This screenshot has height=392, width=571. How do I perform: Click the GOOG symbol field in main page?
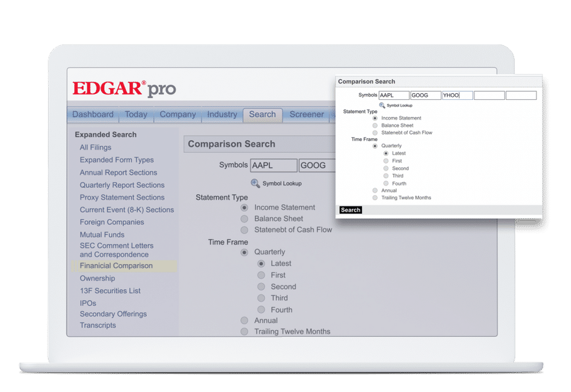pos(317,165)
